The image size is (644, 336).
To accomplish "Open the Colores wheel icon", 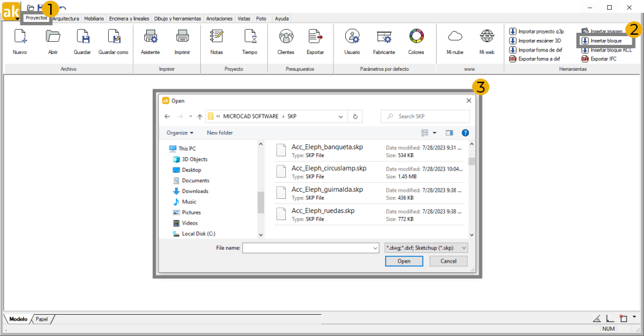I will click(416, 36).
